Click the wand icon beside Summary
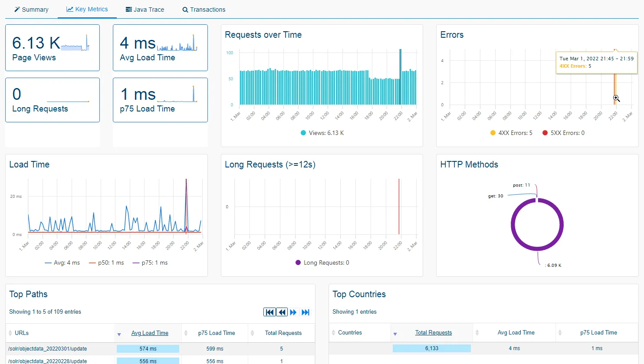The image size is (644, 364). 17,10
